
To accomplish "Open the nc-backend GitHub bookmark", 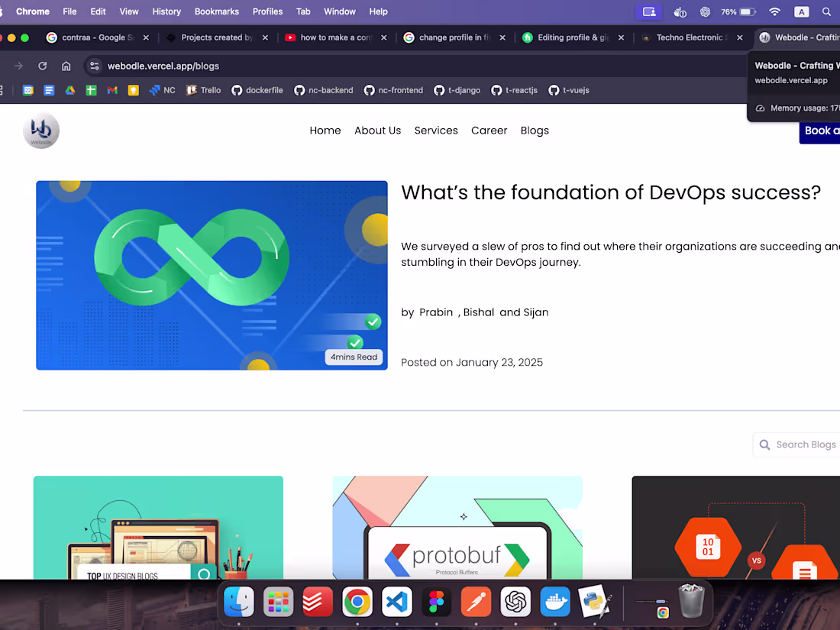I will (324, 90).
